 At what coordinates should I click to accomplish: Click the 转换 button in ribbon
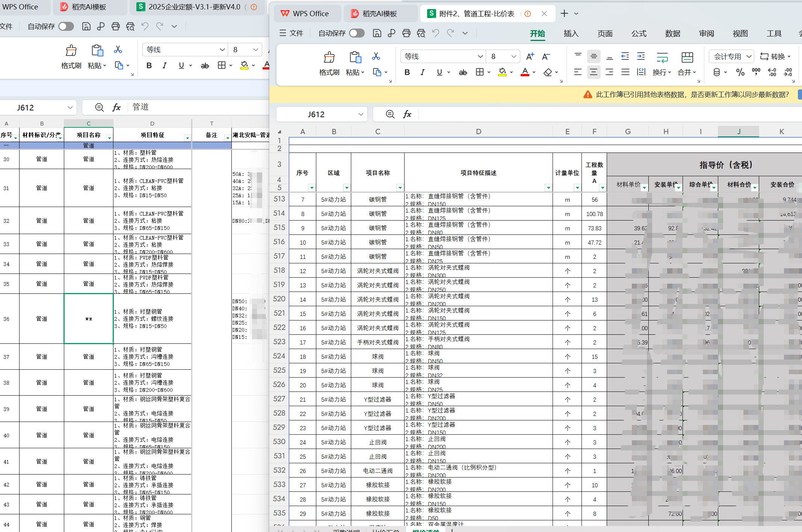point(775,56)
